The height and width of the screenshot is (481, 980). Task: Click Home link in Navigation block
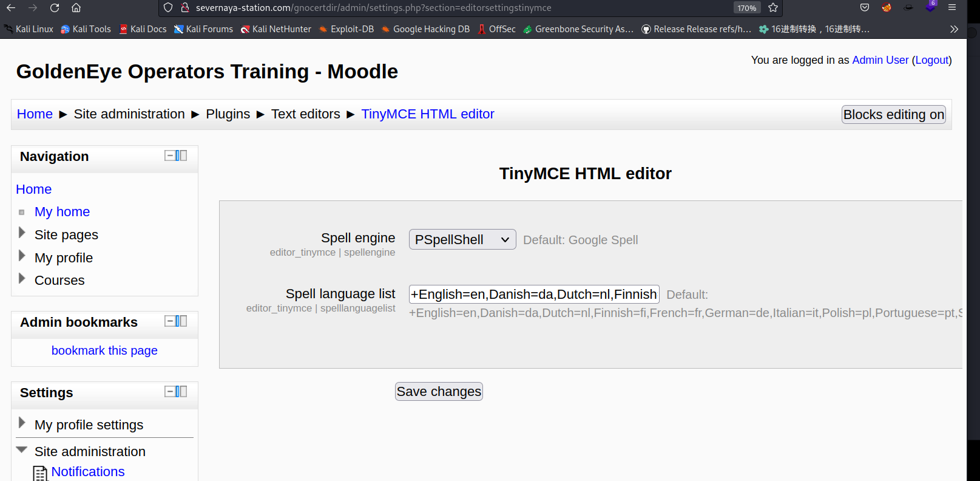click(x=34, y=189)
